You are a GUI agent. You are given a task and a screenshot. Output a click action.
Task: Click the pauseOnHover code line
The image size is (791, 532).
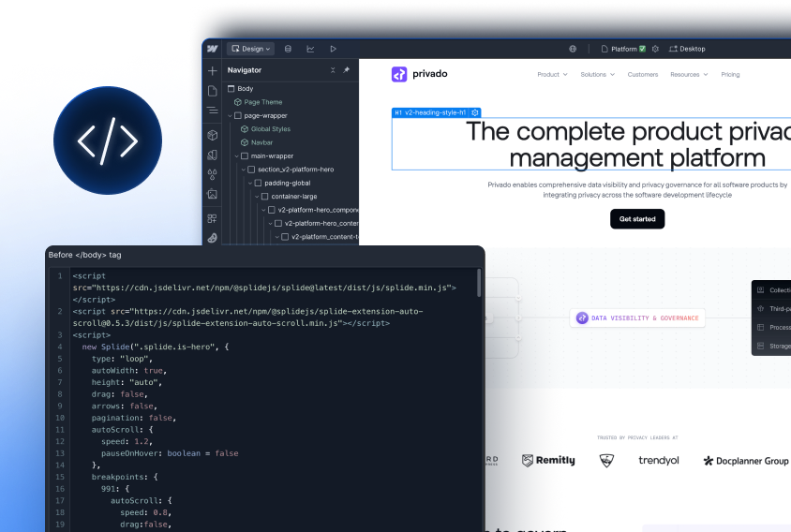tap(170, 453)
